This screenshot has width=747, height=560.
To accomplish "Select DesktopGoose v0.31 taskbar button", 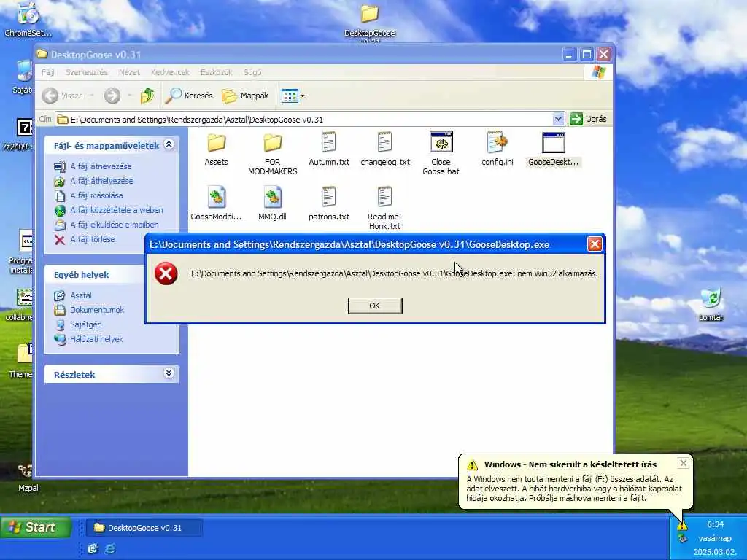I will [x=144, y=528].
